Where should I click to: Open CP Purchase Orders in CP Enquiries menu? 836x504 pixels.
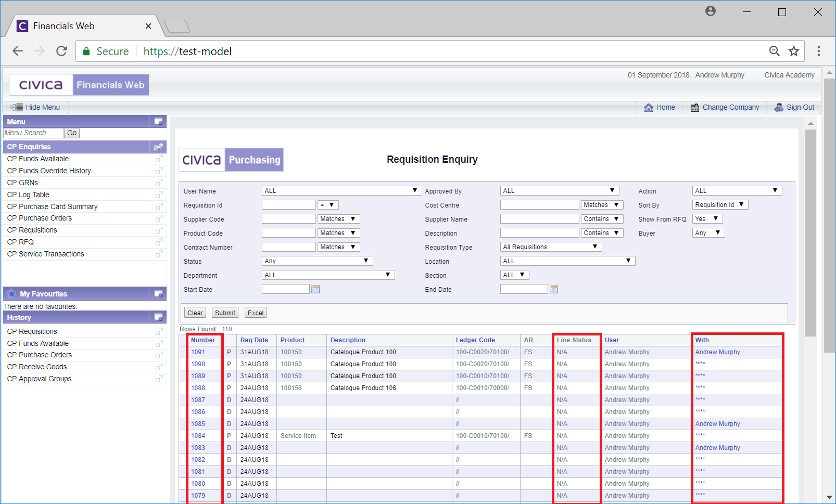tap(40, 218)
